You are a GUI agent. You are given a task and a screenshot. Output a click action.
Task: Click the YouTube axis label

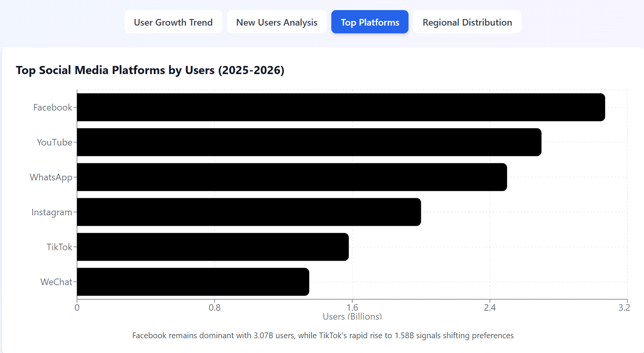coord(54,142)
